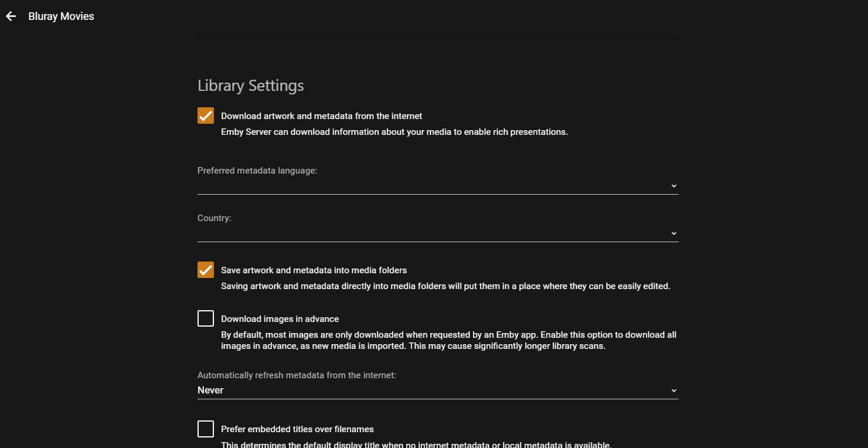The image size is (868, 448).
Task: Disable the Save artwork into media folders checkbox
Action: [206, 270]
